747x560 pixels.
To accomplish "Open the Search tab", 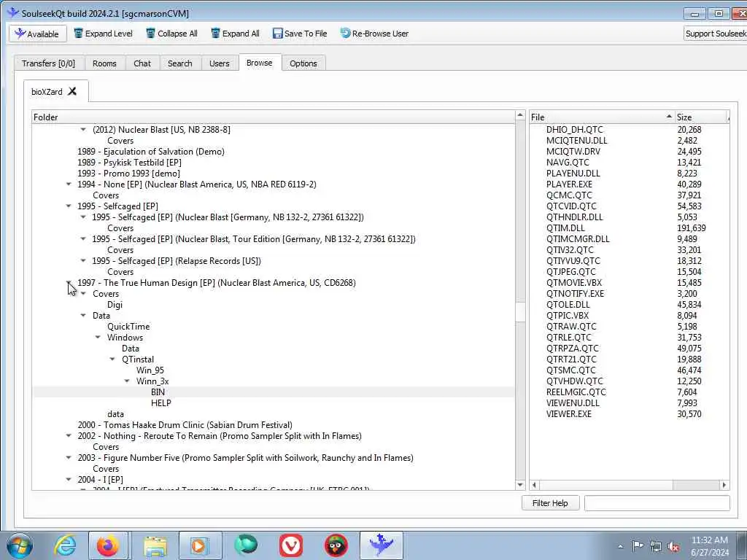I will 179,63.
